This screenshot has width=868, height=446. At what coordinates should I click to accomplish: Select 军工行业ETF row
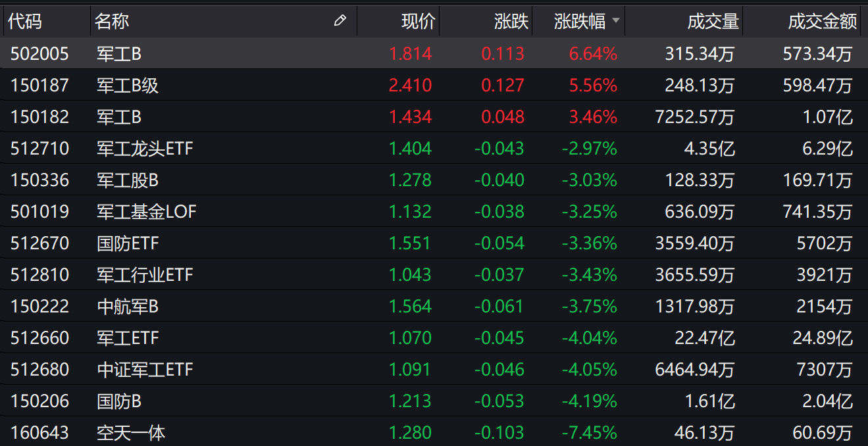145,275
